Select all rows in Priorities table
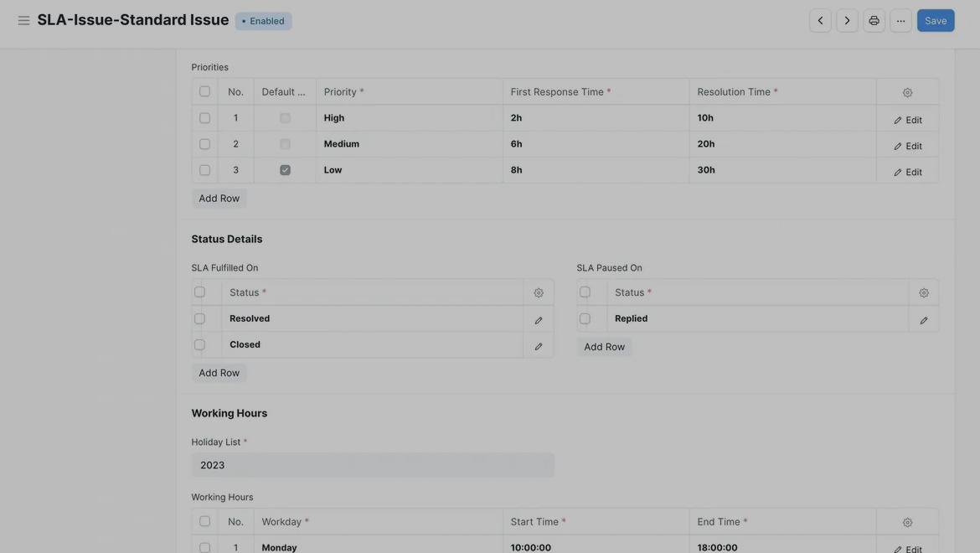Screen dimensions: 980x553 204,91
